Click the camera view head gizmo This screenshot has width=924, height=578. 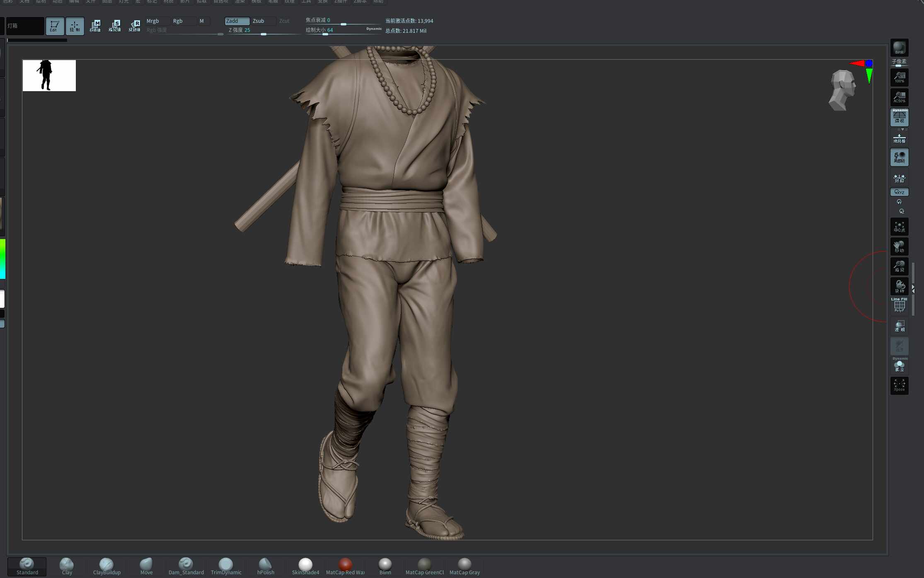[842, 90]
